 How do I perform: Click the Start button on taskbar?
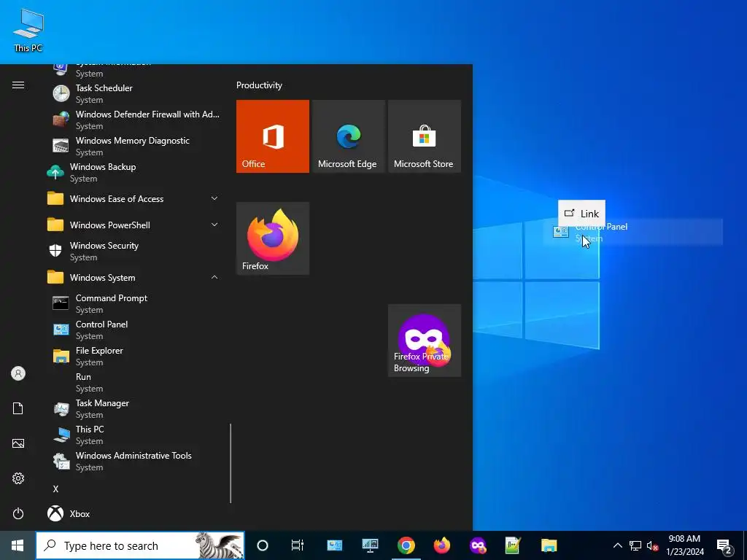point(18,545)
